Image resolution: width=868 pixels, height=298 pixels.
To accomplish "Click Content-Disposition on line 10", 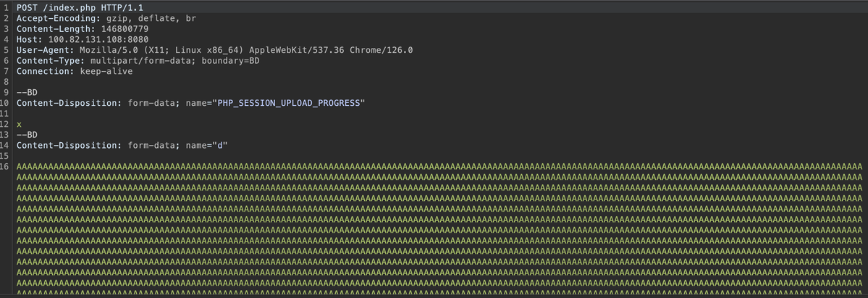I will pos(69,103).
